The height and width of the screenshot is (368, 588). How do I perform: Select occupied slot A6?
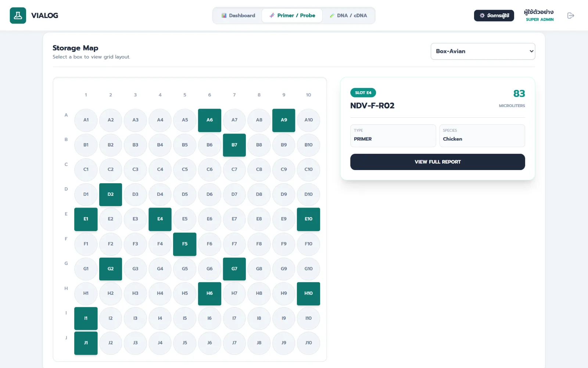209,120
